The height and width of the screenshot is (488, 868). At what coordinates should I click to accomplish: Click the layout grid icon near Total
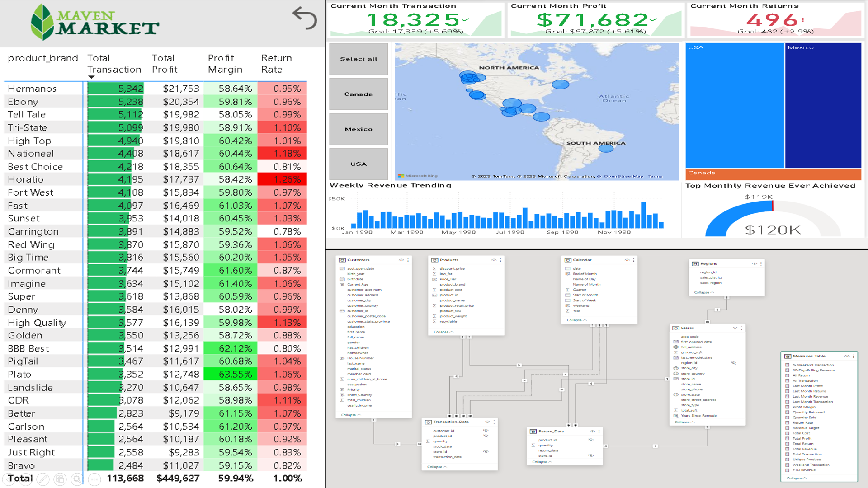point(60,479)
